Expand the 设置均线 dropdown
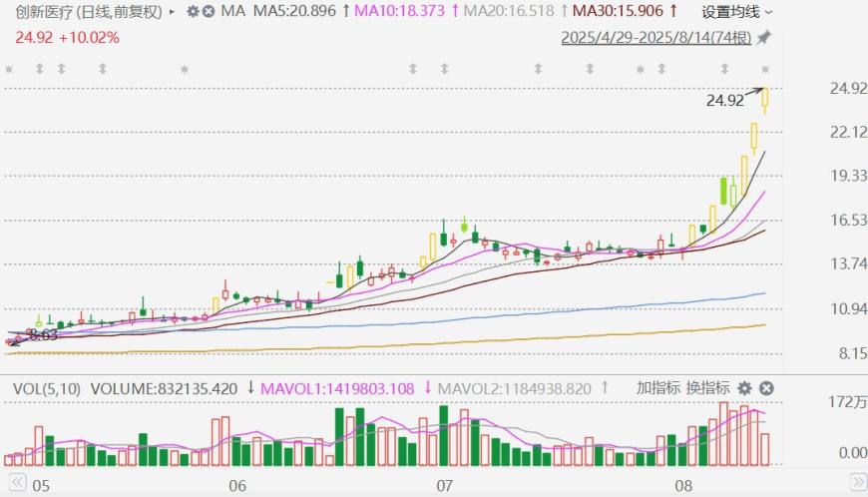This screenshot has width=868, height=497. 736,12
